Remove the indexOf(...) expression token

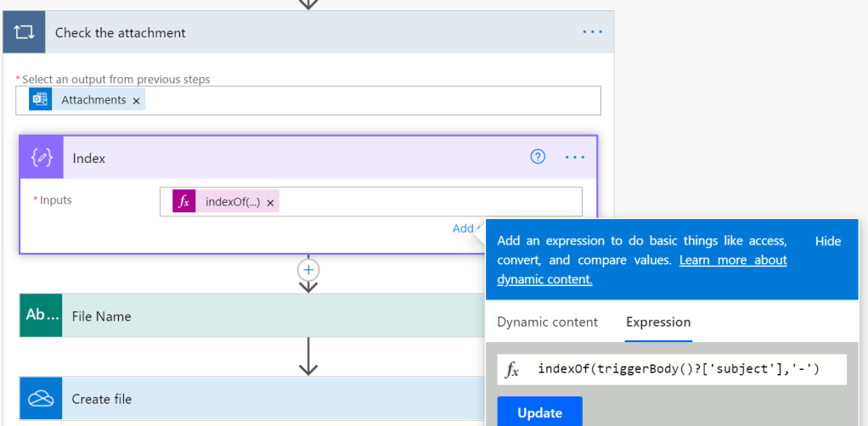click(x=270, y=202)
